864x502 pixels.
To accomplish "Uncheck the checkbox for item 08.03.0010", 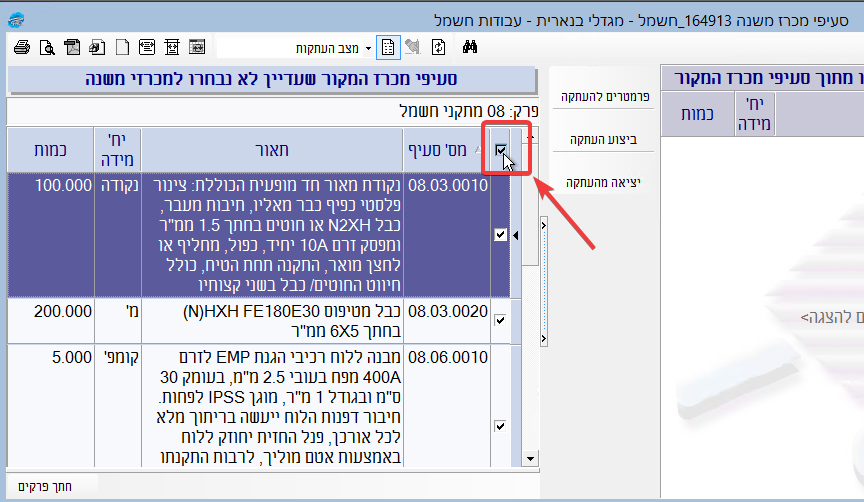I will tap(501, 234).
